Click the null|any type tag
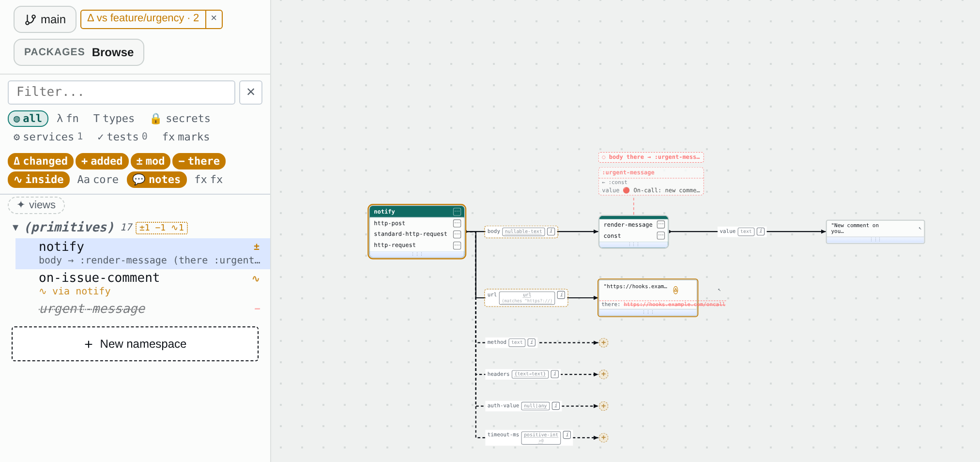 click(x=535, y=406)
